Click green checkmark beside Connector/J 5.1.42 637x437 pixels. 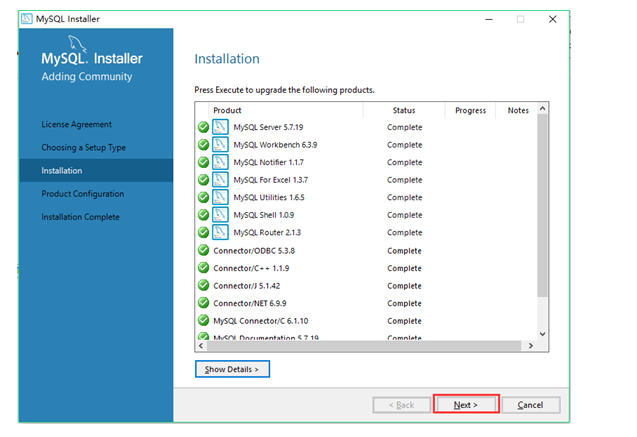pyautogui.click(x=203, y=285)
